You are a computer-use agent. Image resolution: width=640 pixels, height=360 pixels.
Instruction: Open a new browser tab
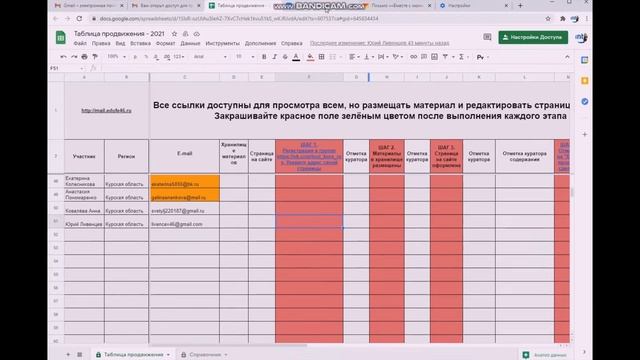(520, 6)
